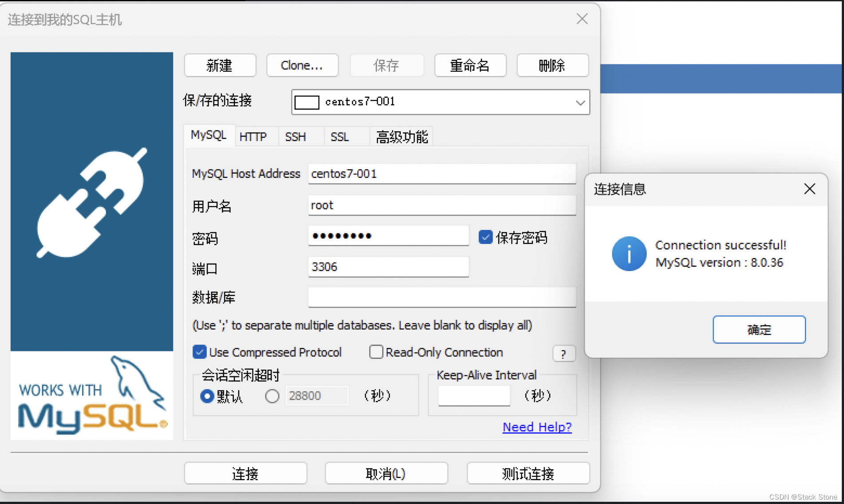Screen dimensions: 844x504
Task: Toggle the 保存密码 checkbox
Action: tap(485, 237)
